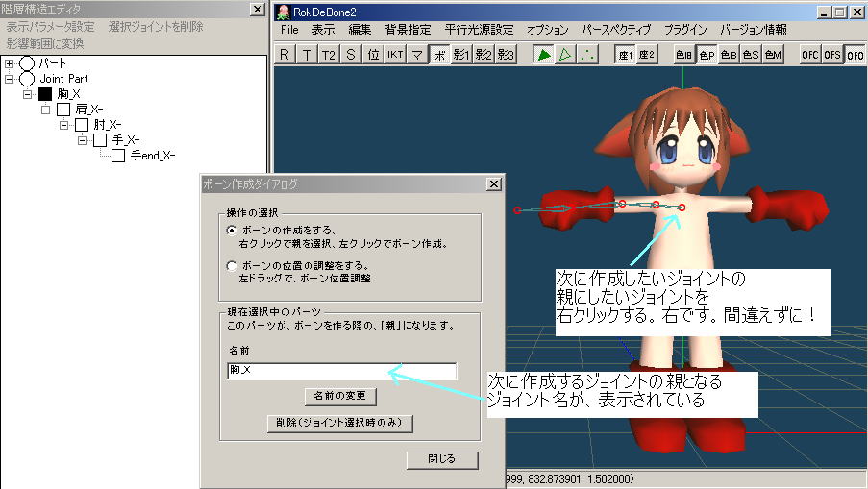Image resolution: width=868 pixels, height=489 pixels.
Task: Click the 影1 toolbar button
Action: pos(462,55)
